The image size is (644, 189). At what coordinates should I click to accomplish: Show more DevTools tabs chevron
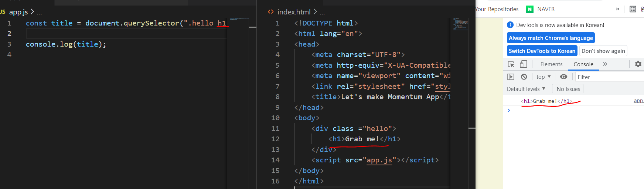pos(605,64)
